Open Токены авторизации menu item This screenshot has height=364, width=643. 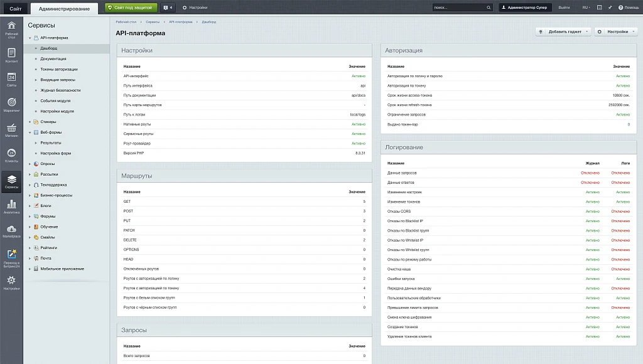tap(59, 69)
